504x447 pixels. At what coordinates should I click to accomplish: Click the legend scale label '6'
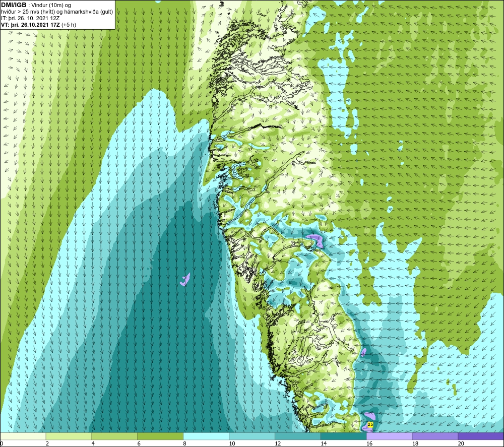pos(139,443)
